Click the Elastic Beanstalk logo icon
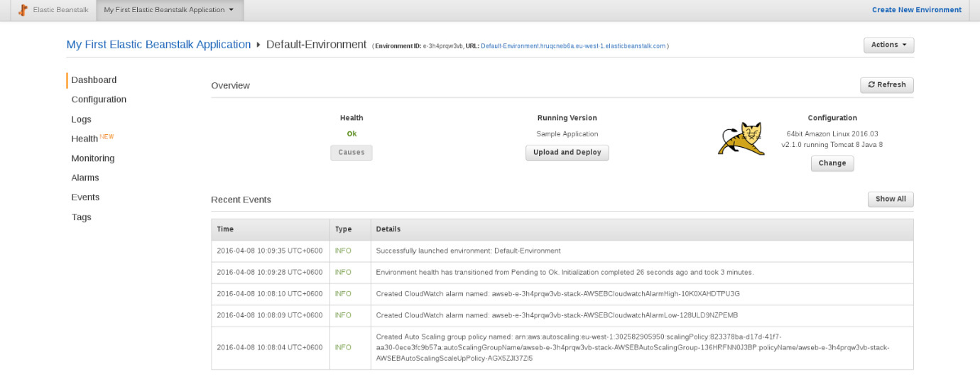The width and height of the screenshot is (980, 377). [x=23, y=10]
